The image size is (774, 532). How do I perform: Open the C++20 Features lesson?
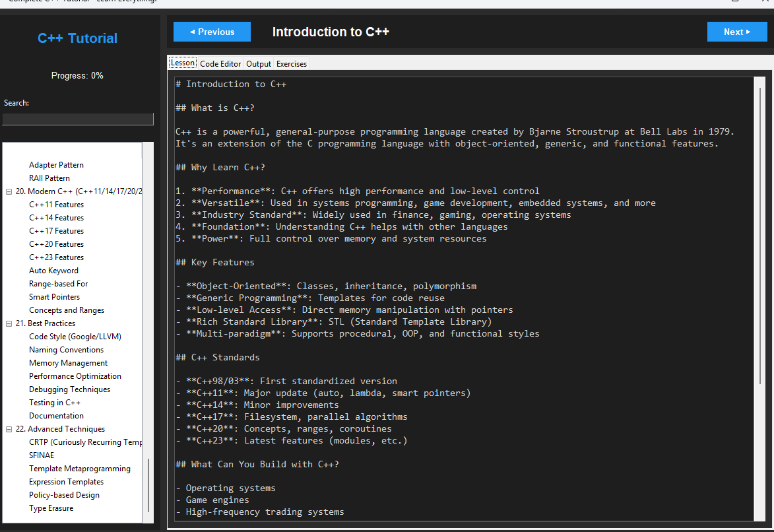56,244
